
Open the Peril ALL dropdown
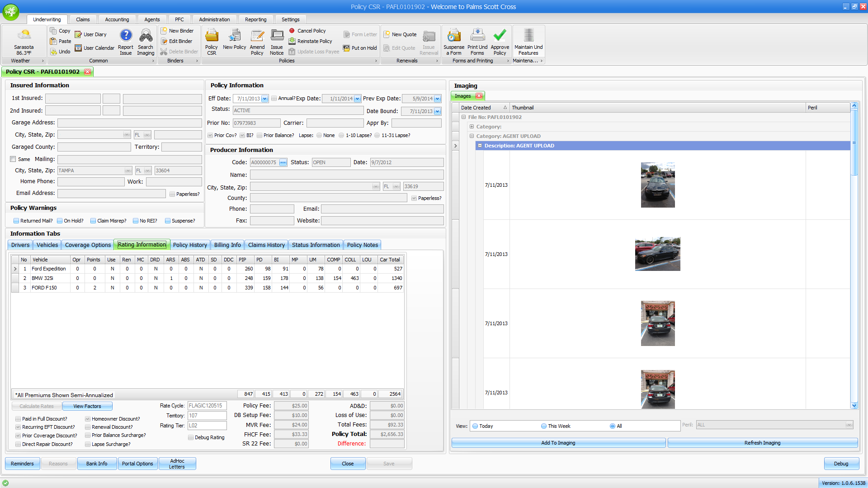pos(849,425)
